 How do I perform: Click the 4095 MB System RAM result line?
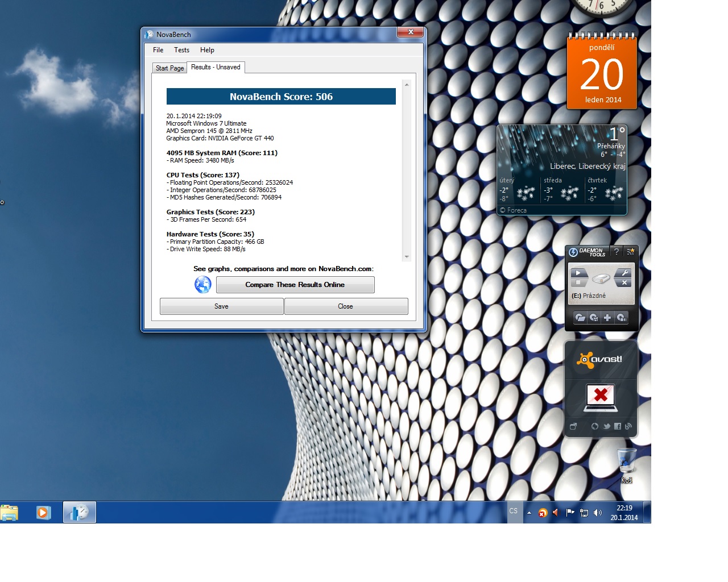tap(222, 153)
